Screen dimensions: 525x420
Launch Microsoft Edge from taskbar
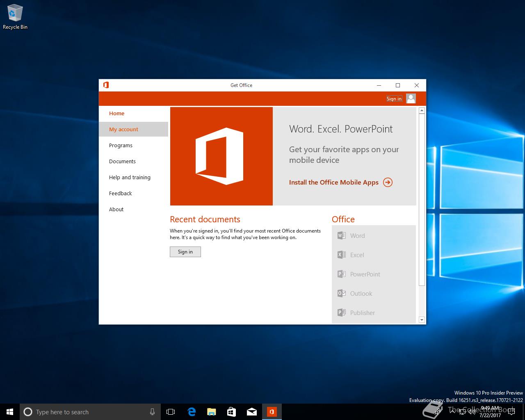coord(192,412)
